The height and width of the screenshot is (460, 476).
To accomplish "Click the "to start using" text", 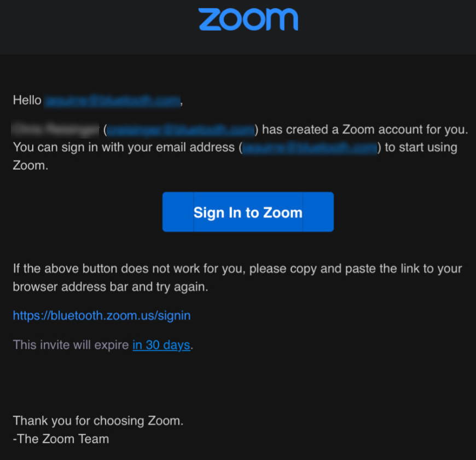I will [421, 147].
